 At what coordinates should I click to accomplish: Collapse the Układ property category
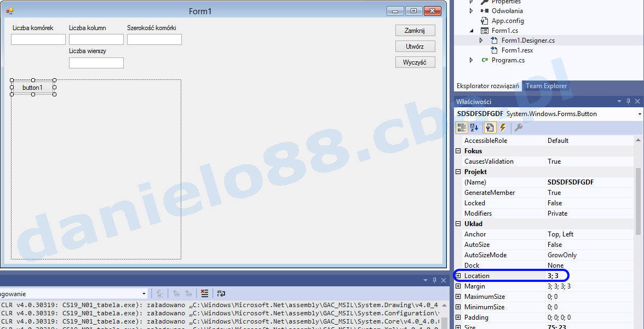458,224
